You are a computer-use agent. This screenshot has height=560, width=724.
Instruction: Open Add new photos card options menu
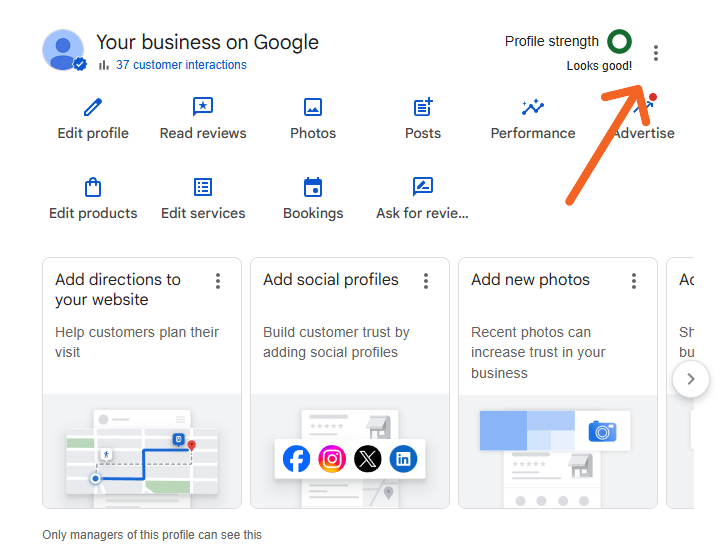pyautogui.click(x=634, y=281)
